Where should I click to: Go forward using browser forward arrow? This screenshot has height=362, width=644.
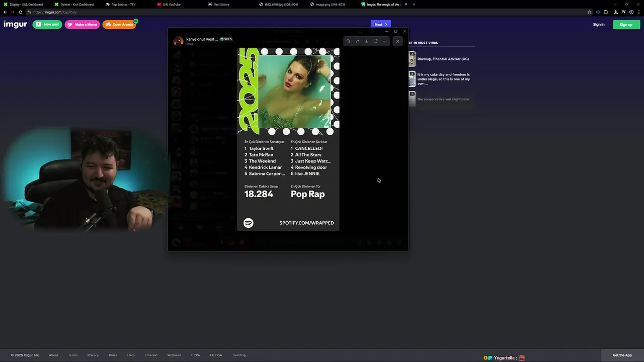(13, 12)
